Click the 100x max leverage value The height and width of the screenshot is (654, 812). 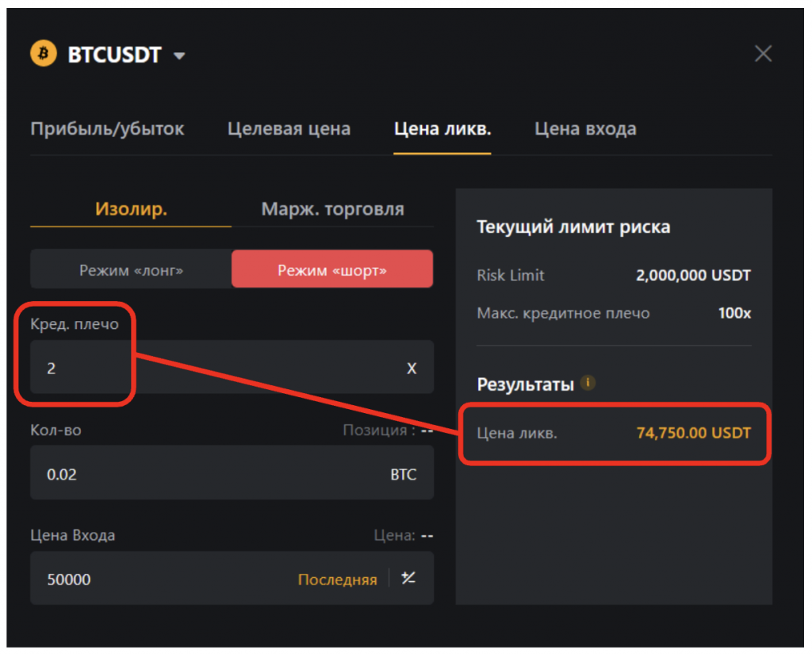(734, 313)
